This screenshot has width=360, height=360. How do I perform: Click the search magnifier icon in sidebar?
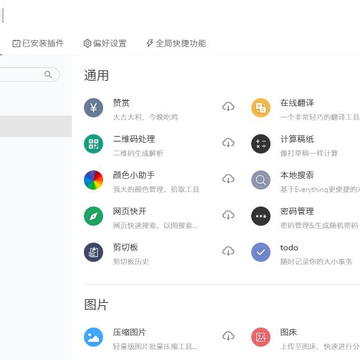point(48,74)
